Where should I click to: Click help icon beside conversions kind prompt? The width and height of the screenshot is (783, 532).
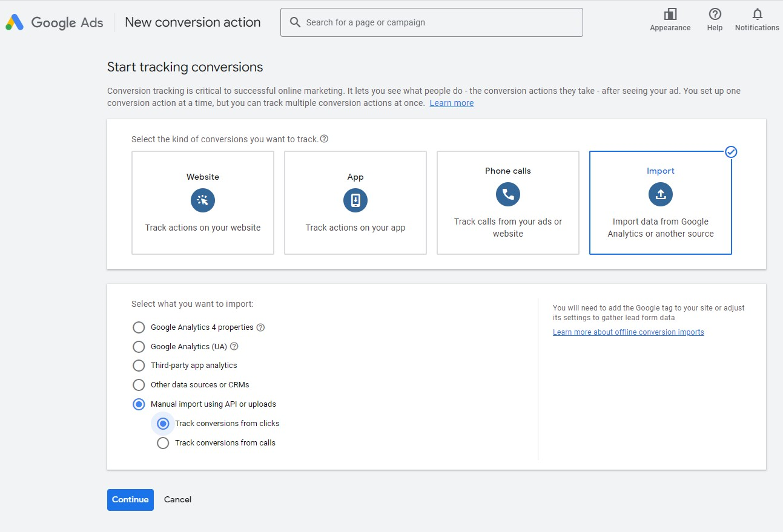(x=325, y=139)
